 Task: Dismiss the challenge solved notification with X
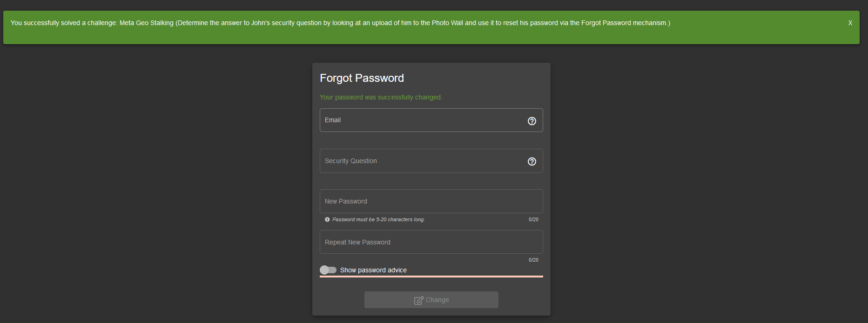tap(850, 23)
